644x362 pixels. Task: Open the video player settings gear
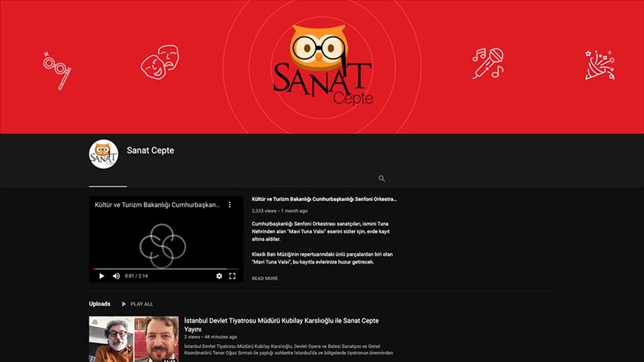(x=219, y=276)
